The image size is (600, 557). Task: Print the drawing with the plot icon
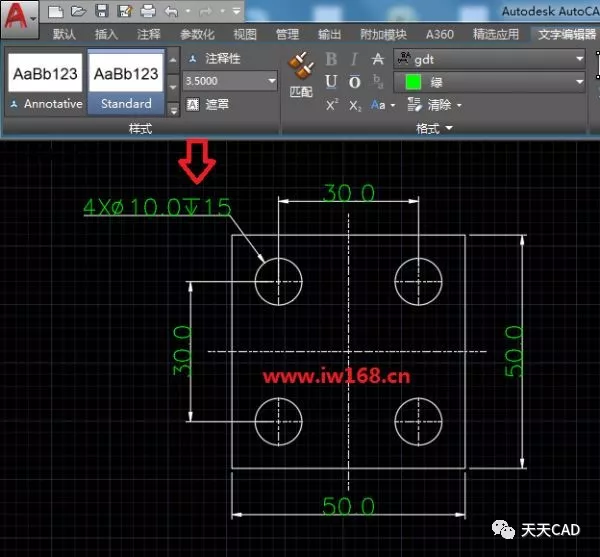pos(148,11)
